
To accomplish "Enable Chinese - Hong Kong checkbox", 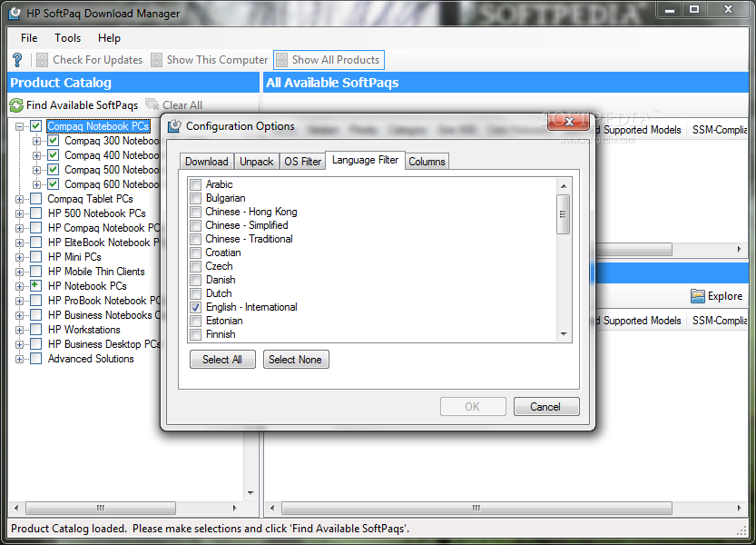I will (196, 212).
